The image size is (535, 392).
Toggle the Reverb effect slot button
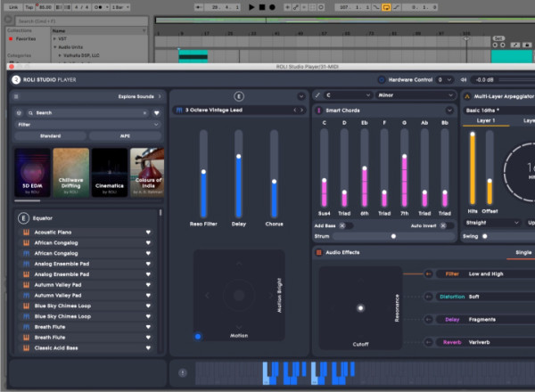429,342
